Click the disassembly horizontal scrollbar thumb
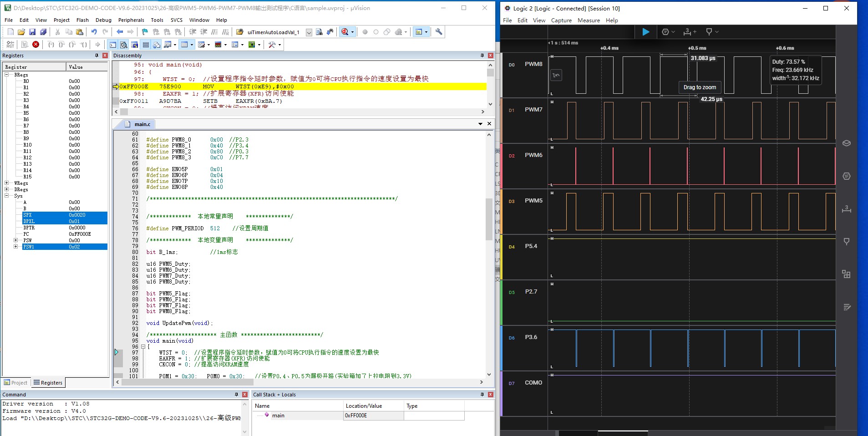 pyautogui.click(x=124, y=112)
